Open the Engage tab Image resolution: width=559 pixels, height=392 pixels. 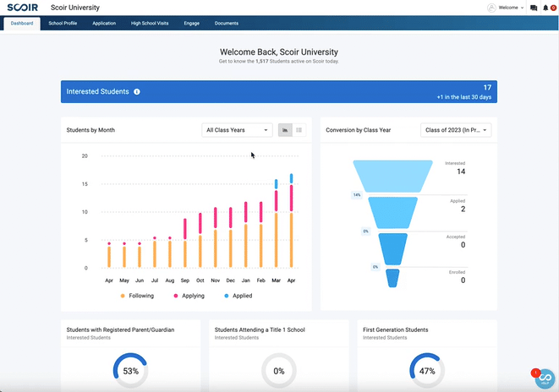point(192,24)
